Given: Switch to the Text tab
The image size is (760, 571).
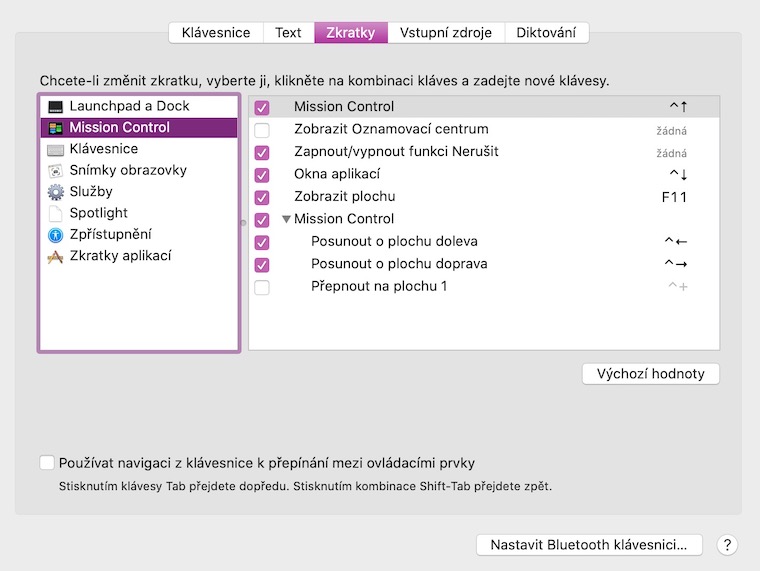Looking at the screenshot, I should [x=288, y=33].
